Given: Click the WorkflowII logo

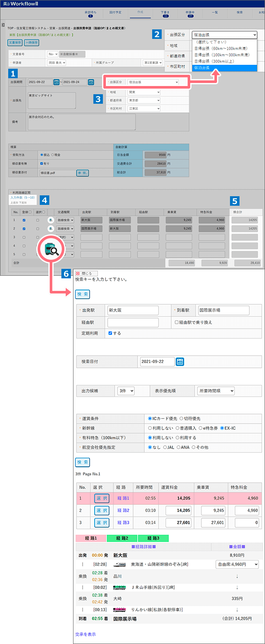Looking at the screenshot, I should pos(20,3).
